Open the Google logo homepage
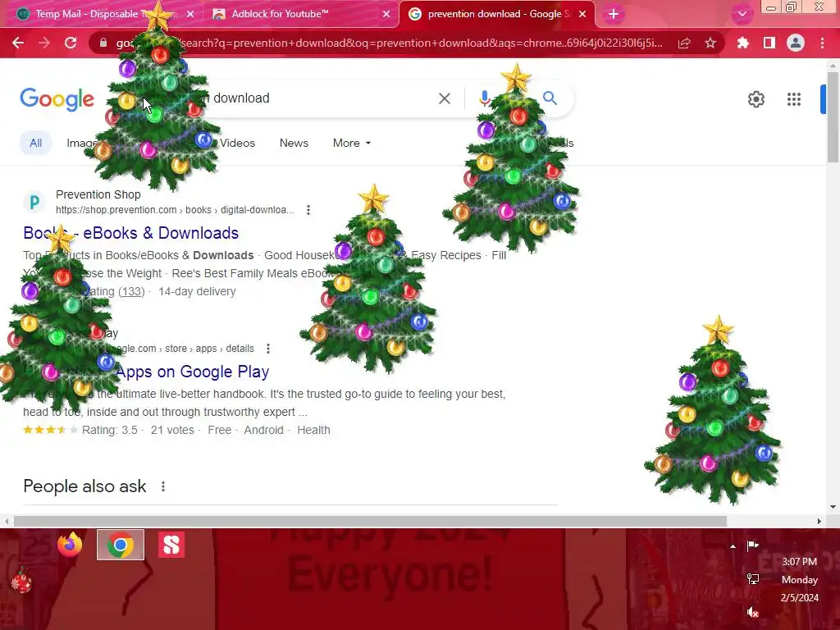The image size is (840, 630). tap(57, 99)
